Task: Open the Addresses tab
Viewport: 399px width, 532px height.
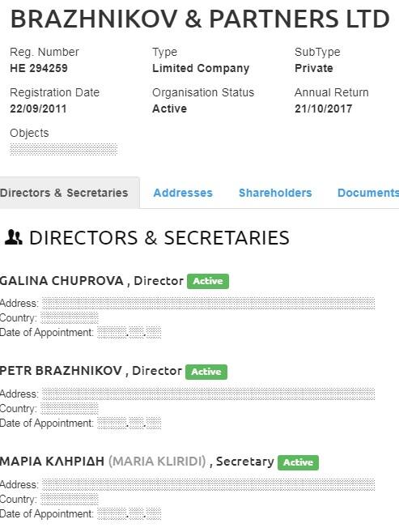Action: [x=183, y=193]
